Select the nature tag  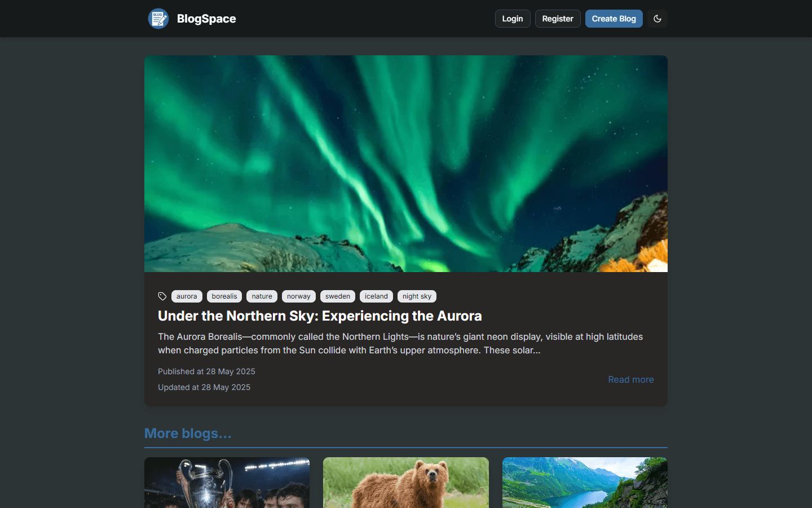[262, 296]
